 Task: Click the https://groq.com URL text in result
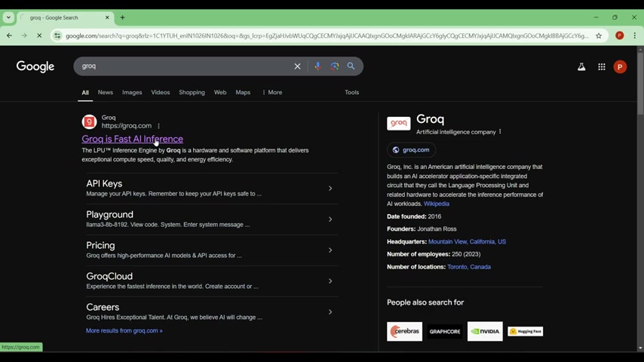(127, 126)
